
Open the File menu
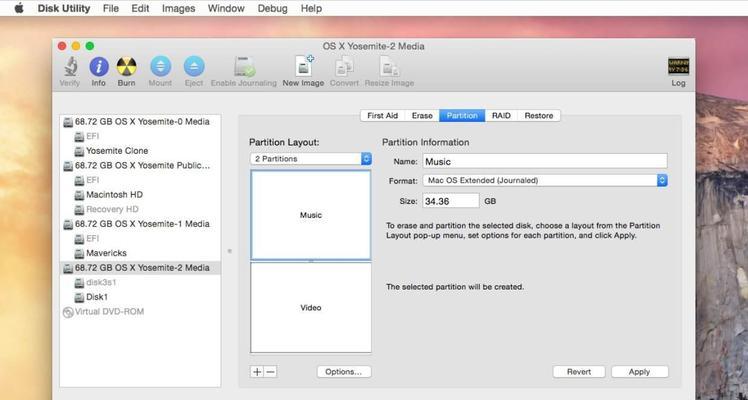tap(111, 8)
